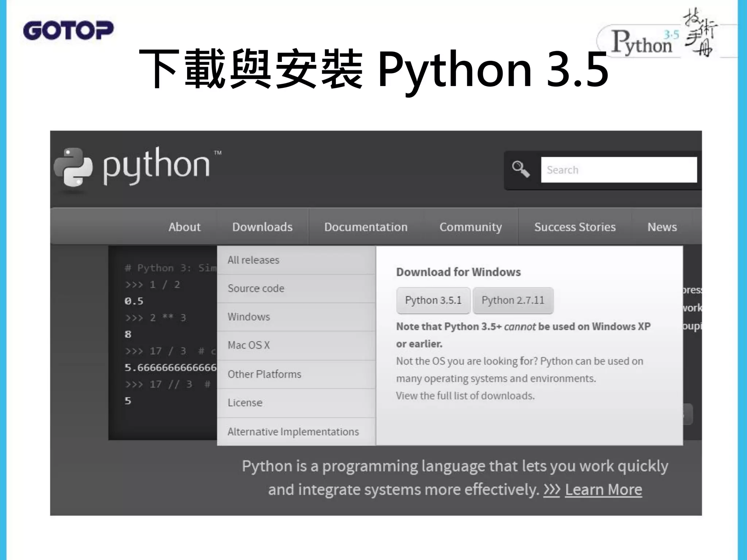Click the '0.5' output line

[134, 301]
